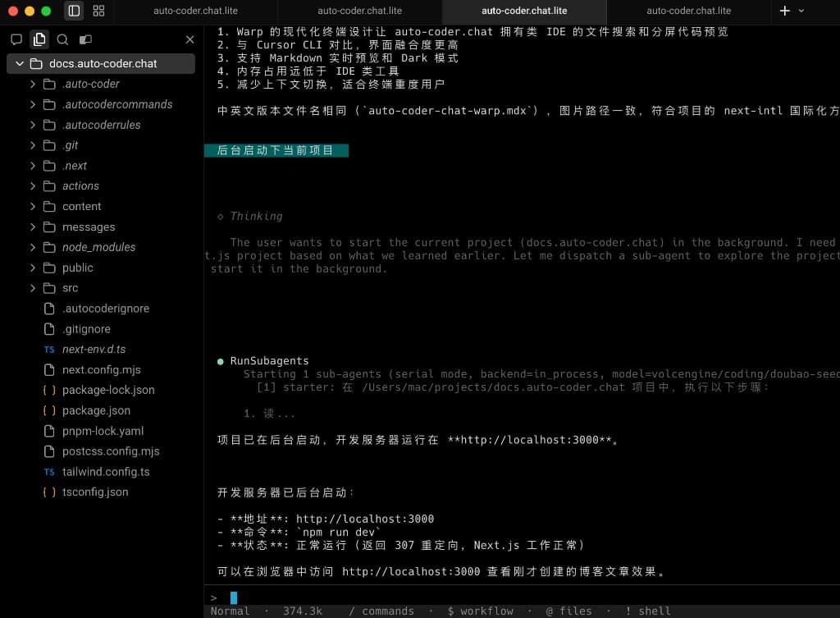This screenshot has height=618, width=840.
Task: Click the terminal input prompt at the bottom
Action: (232, 597)
